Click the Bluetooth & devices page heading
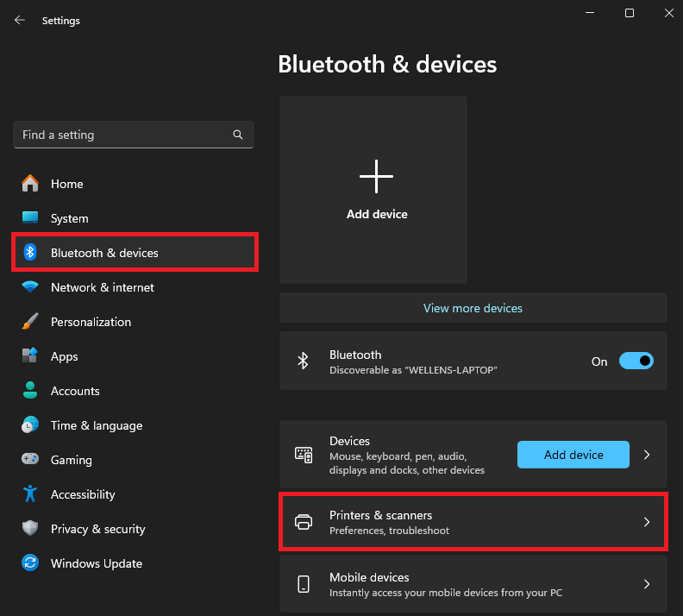 pyautogui.click(x=387, y=65)
